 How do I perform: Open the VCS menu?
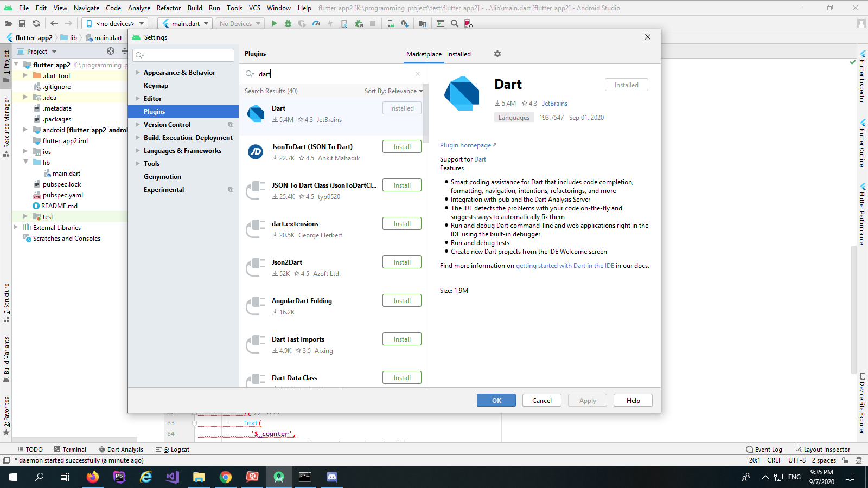click(x=254, y=8)
